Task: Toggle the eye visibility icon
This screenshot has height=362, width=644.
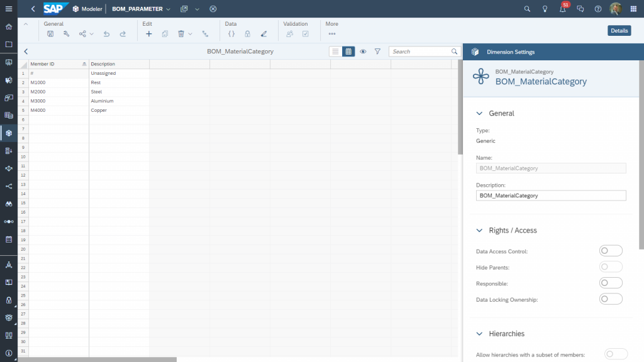Action: [363, 52]
